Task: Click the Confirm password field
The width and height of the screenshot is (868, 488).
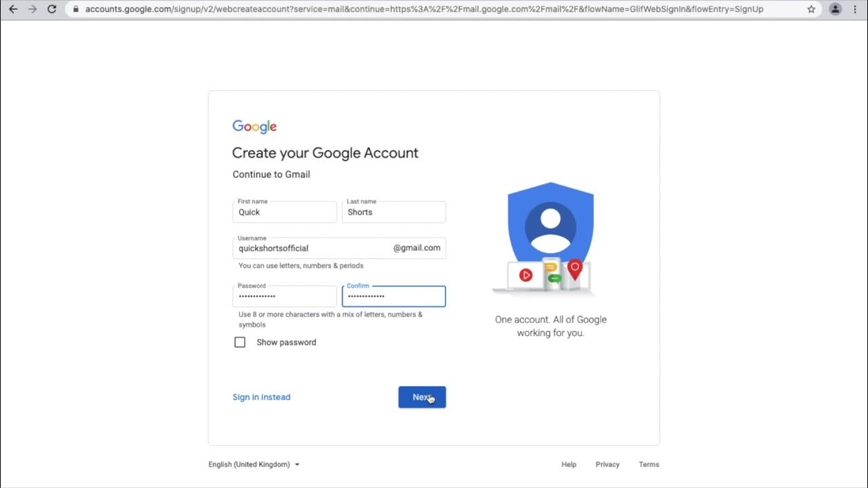Action: [394, 296]
